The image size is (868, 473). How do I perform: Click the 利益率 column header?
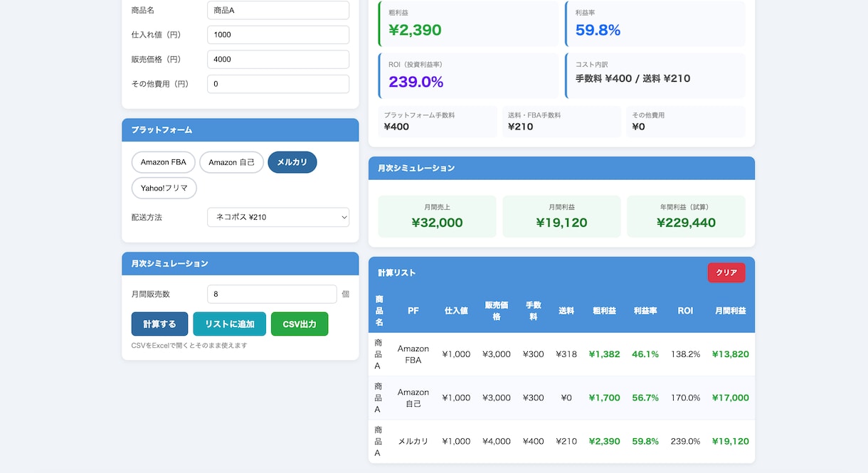point(645,311)
